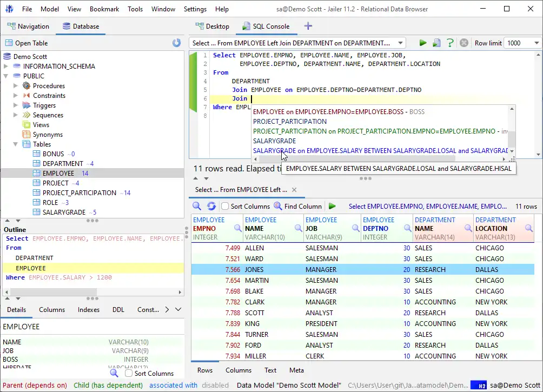Click the magnifier icon in EMPNO column header
The width and height of the screenshot is (543, 392).
pyautogui.click(x=237, y=228)
